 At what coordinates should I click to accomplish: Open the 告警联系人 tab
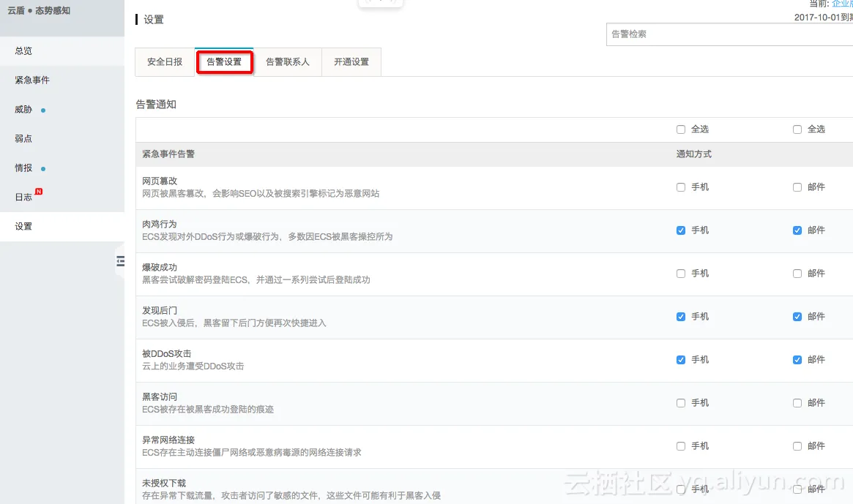[x=287, y=62]
